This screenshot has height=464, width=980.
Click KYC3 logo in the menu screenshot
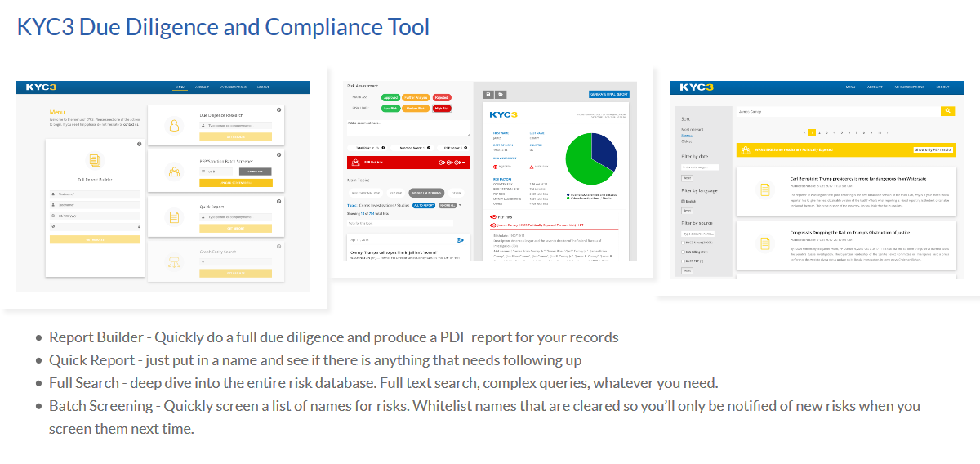41,87
